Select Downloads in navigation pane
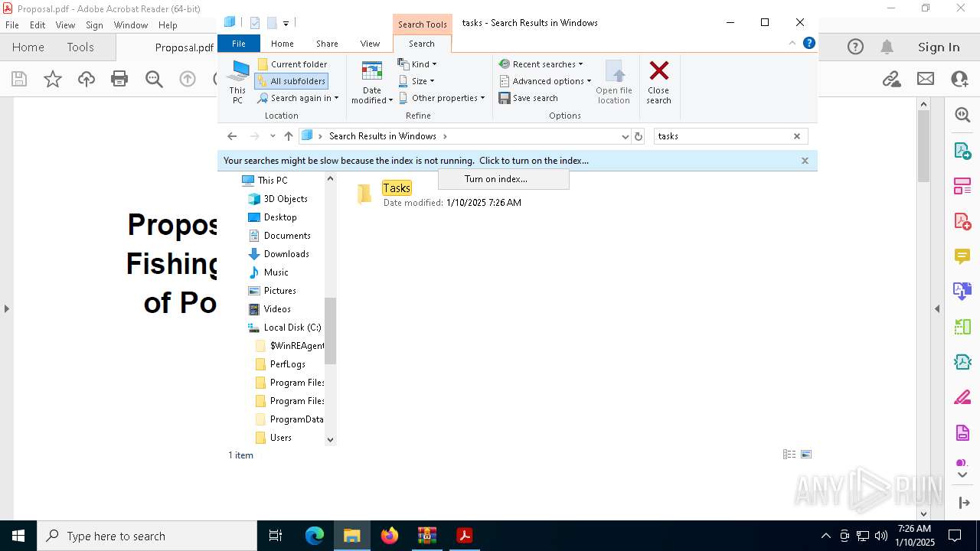The width and height of the screenshot is (980, 551). [x=286, y=254]
